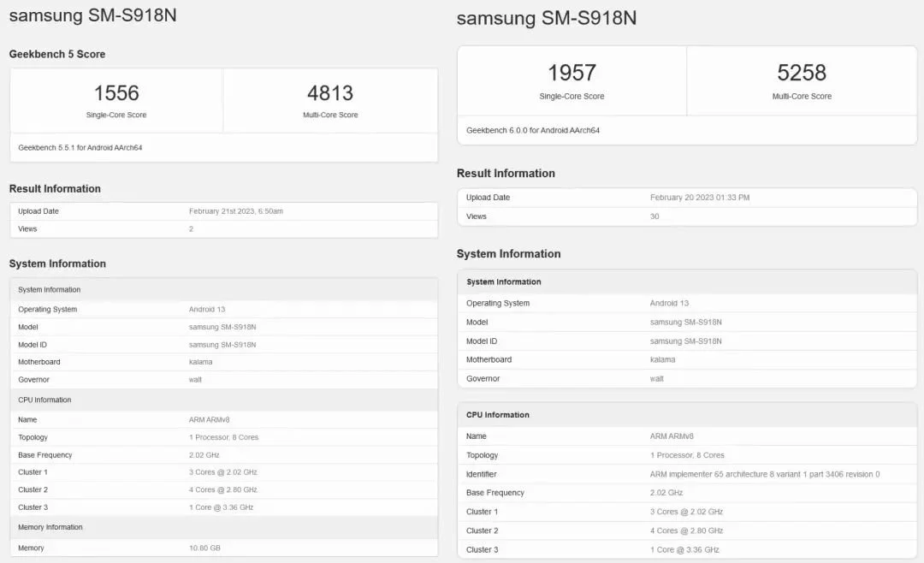Select the Memory value '10.80 GB'
Screen dimensions: 924x563
[x=204, y=548]
